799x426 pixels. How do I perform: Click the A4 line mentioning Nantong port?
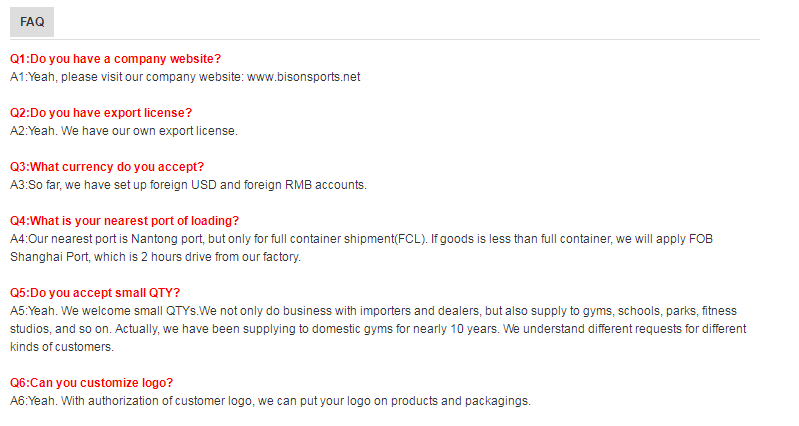tap(361, 239)
